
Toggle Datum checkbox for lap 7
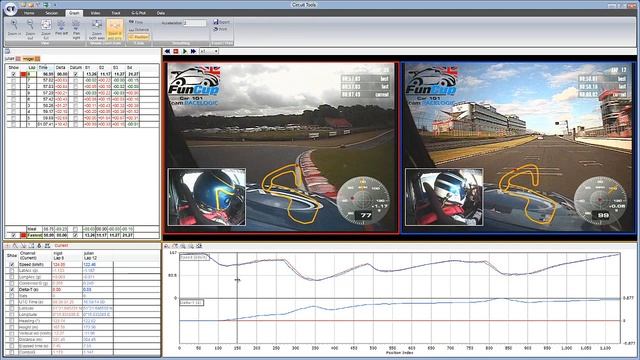(x=76, y=80)
